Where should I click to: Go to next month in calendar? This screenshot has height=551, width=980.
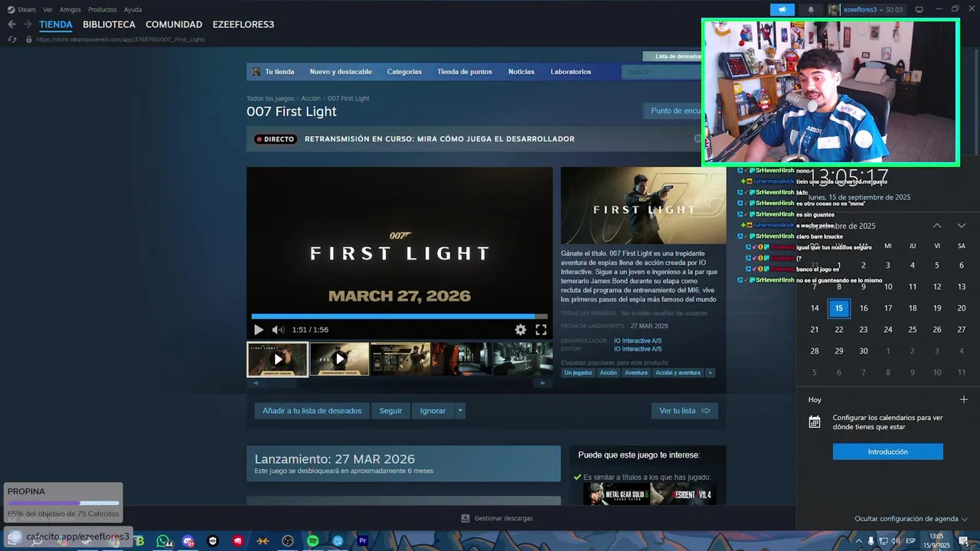tap(962, 226)
